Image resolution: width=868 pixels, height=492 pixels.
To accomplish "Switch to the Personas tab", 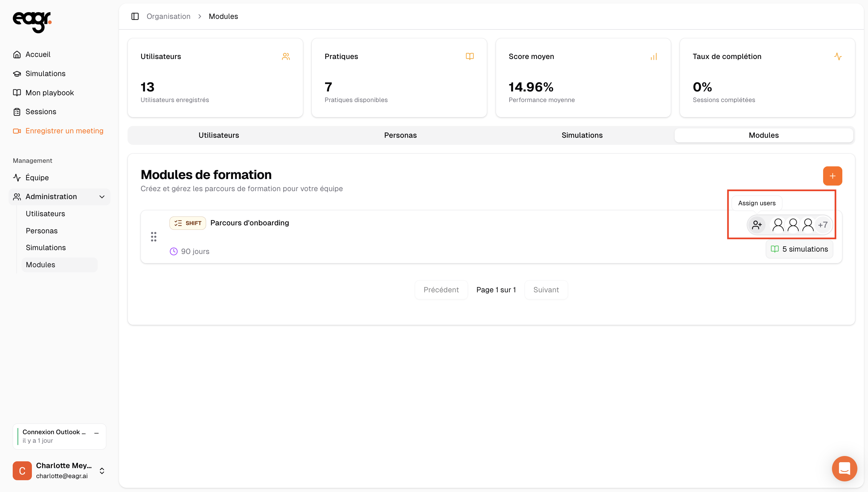I will click(400, 135).
